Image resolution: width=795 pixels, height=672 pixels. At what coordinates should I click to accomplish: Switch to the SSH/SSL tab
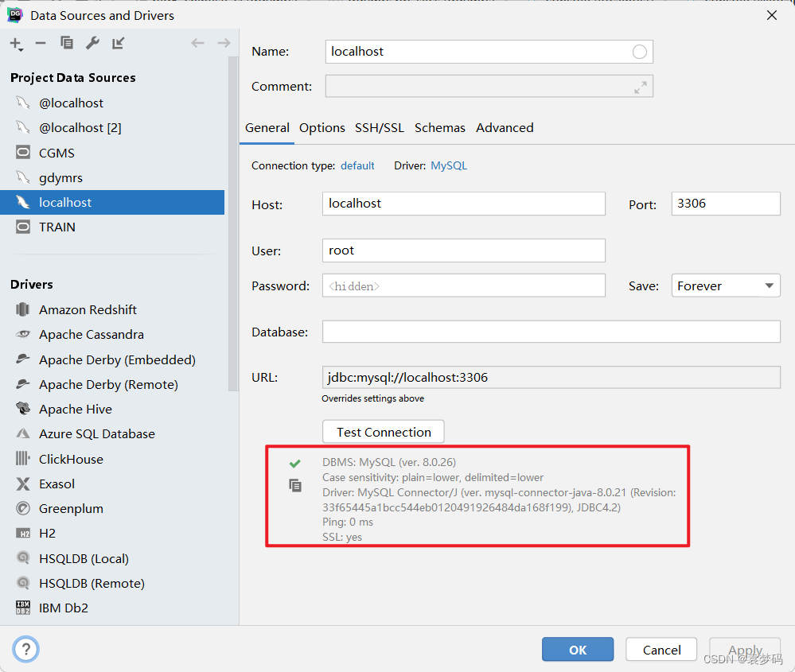[380, 127]
